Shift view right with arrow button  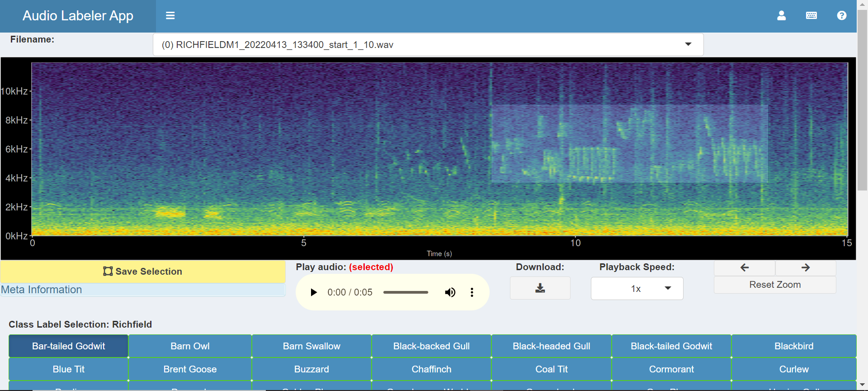pos(806,268)
